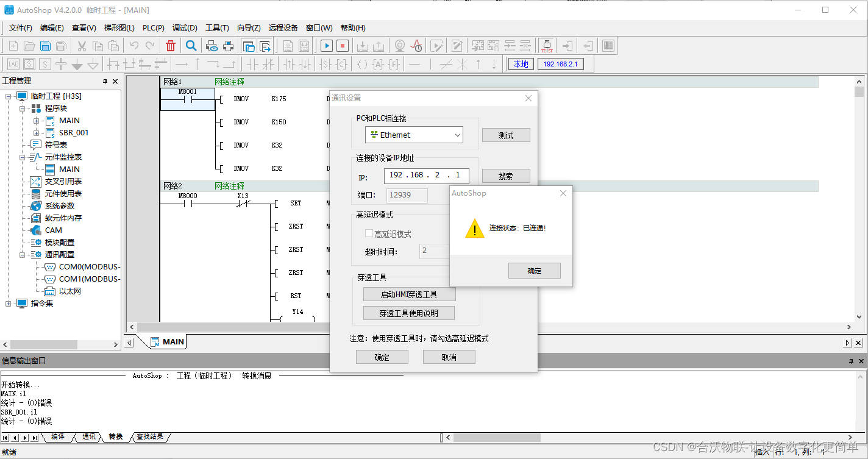868x459 pixels.
Task: Open the PLC(P) menu
Action: (154, 28)
